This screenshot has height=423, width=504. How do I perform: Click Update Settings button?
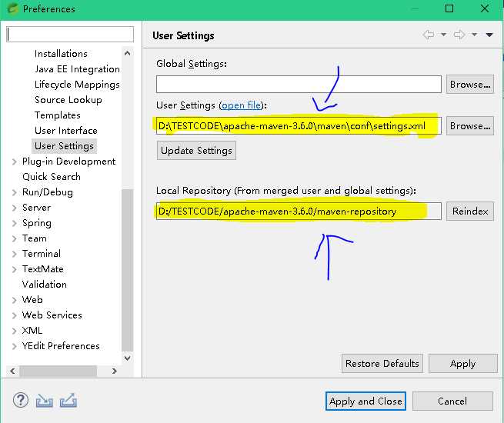point(196,150)
